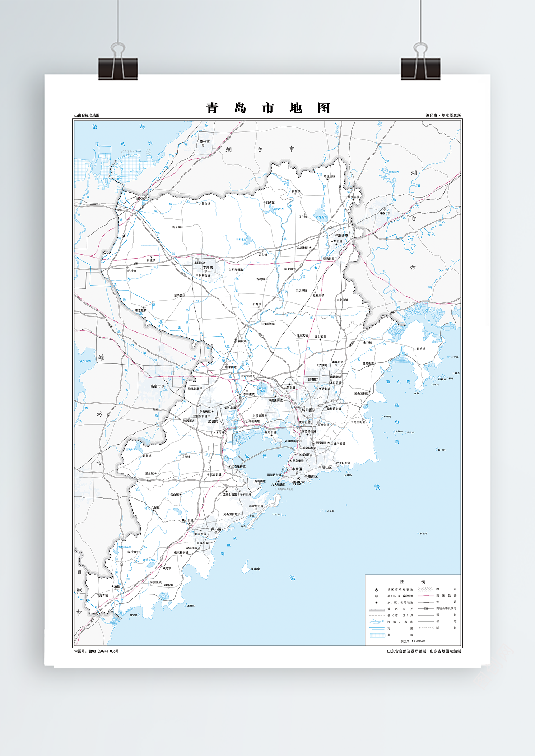Click the 移风店镇 town label
This screenshot has height=756, width=535.
click(269, 324)
